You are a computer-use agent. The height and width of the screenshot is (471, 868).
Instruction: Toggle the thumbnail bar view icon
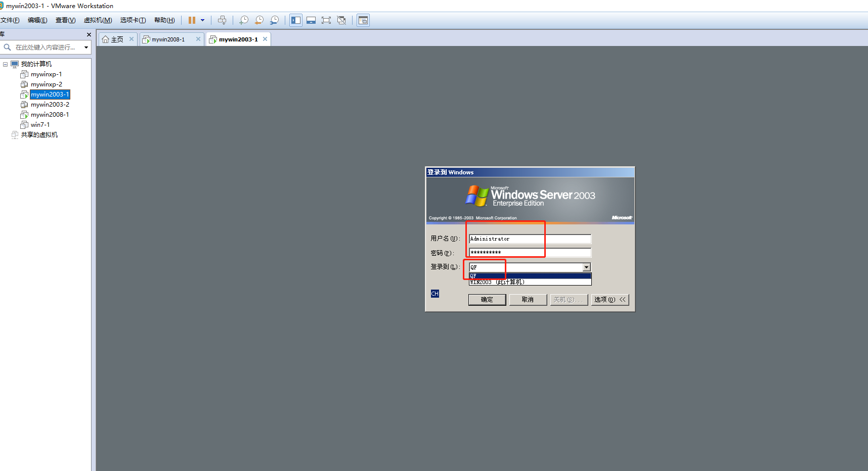tap(311, 20)
